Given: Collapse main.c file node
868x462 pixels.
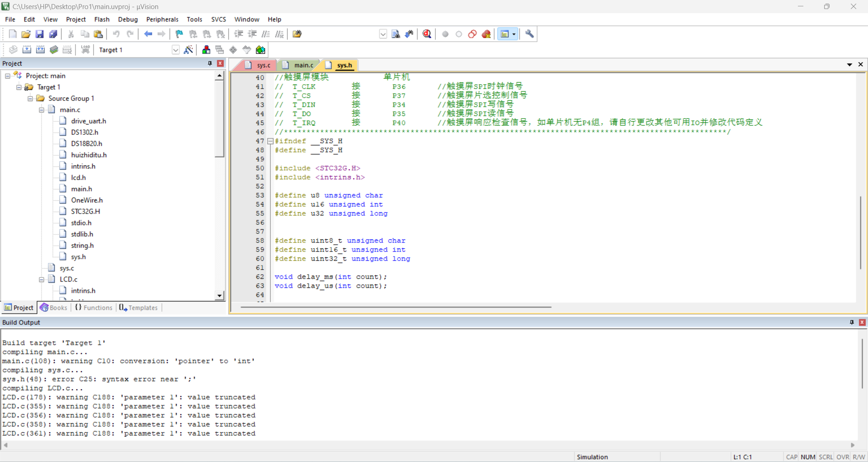Looking at the screenshot, I should click(42, 110).
